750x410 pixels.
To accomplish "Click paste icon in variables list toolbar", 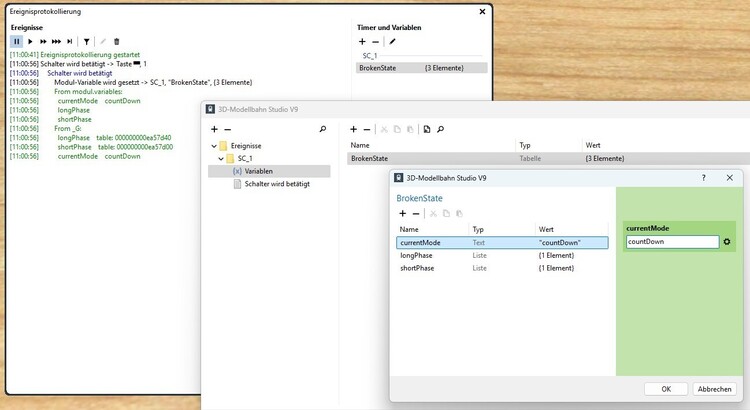I will tap(410, 129).
